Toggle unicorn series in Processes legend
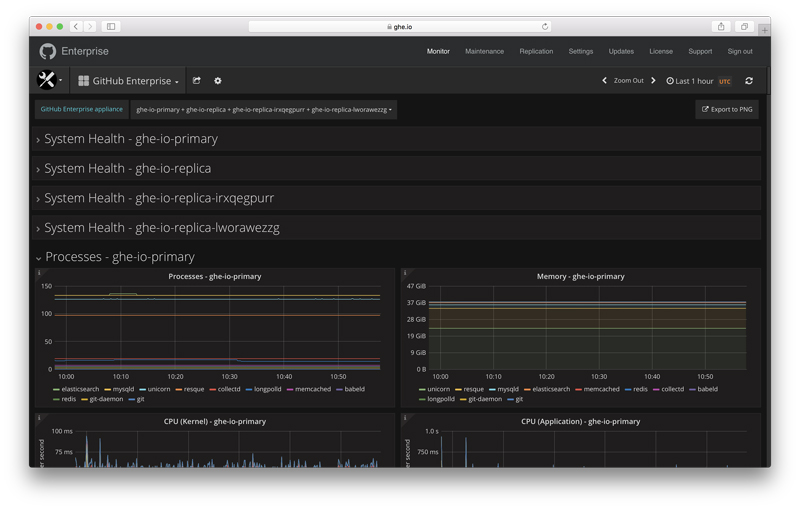The height and width of the screenshot is (509, 800). click(159, 389)
